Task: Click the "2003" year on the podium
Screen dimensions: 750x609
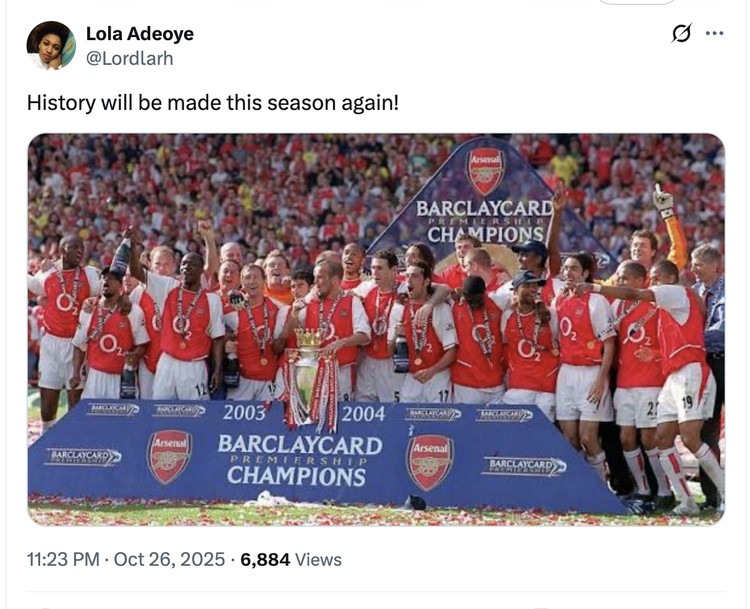Action: (x=244, y=414)
